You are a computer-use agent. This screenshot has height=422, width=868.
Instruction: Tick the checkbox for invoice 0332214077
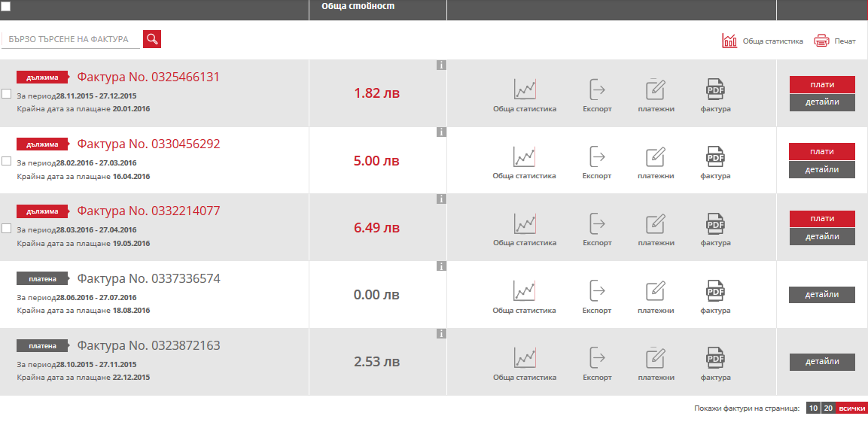pos(7,228)
